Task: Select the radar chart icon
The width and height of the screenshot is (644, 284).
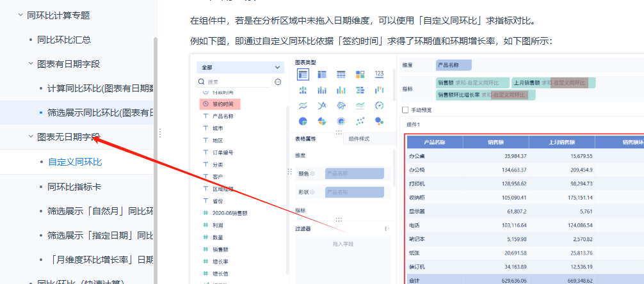Action: click(x=341, y=106)
